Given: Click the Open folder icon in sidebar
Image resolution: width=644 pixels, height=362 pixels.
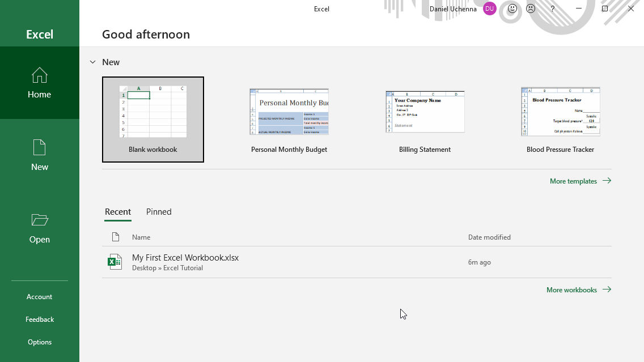Looking at the screenshot, I should (40, 220).
